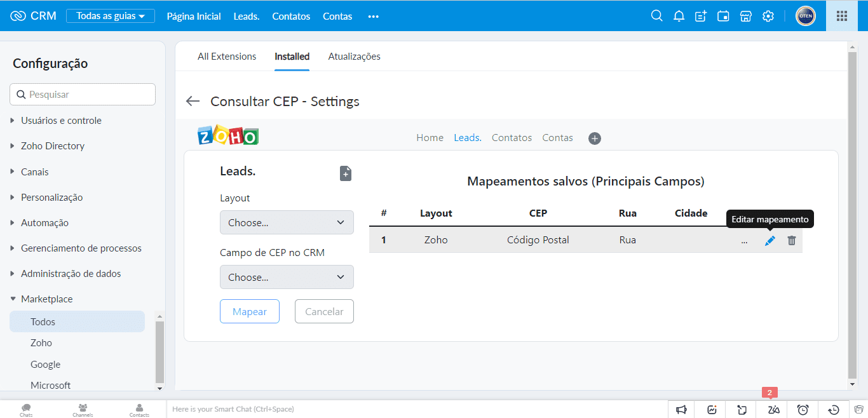868x418 pixels.
Task: Expand Automação in the sidebar
Action: click(x=44, y=223)
